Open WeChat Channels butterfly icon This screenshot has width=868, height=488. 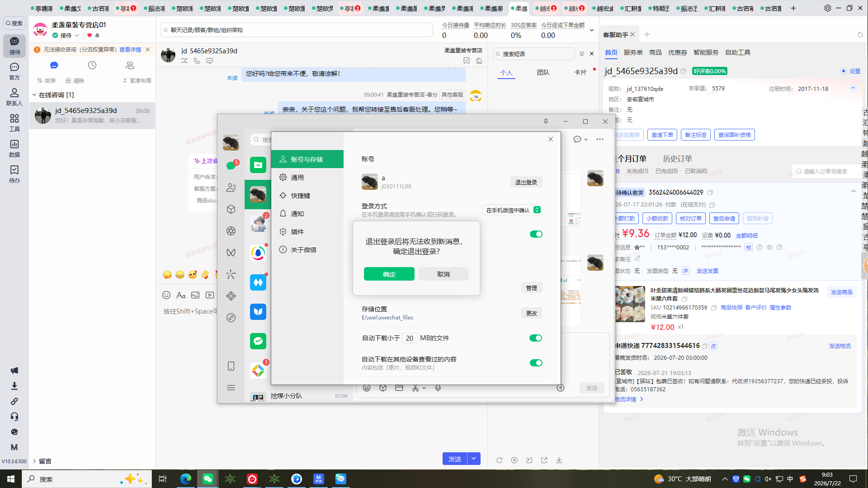[x=231, y=253]
